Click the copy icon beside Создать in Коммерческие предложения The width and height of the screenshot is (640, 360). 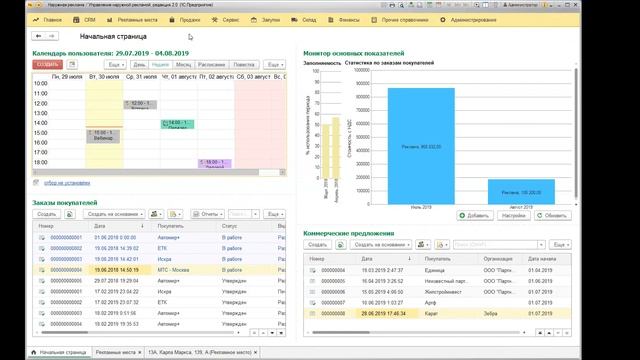click(x=340, y=245)
